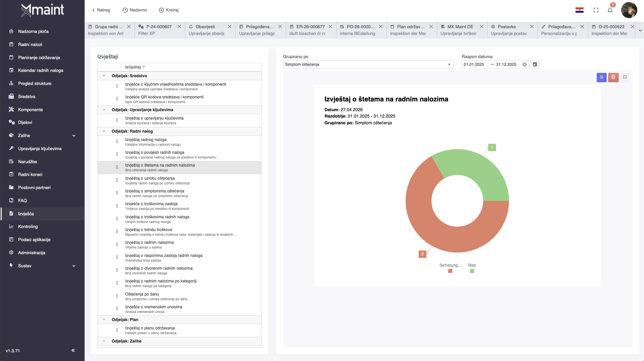The width and height of the screenshot is (644, 361).
Task: Show the hidden tabs overflow list
Action: pyautogui.click(x=640, y=30)
